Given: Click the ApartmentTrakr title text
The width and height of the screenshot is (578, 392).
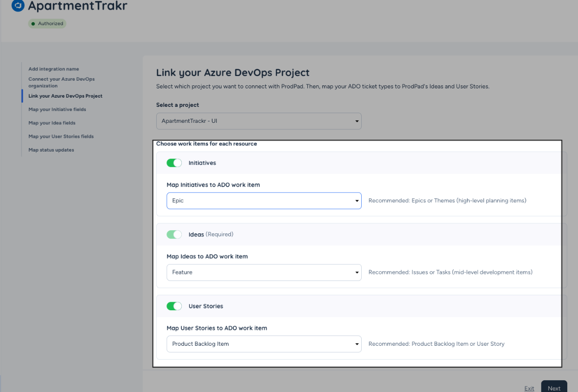Looking at the screenshot, I should pos(78,6).
